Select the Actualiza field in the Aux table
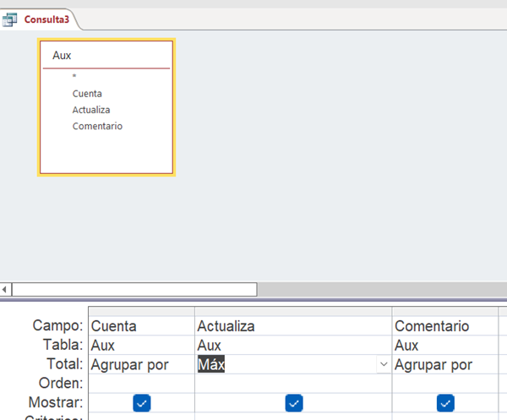 [x=91, y=110]
